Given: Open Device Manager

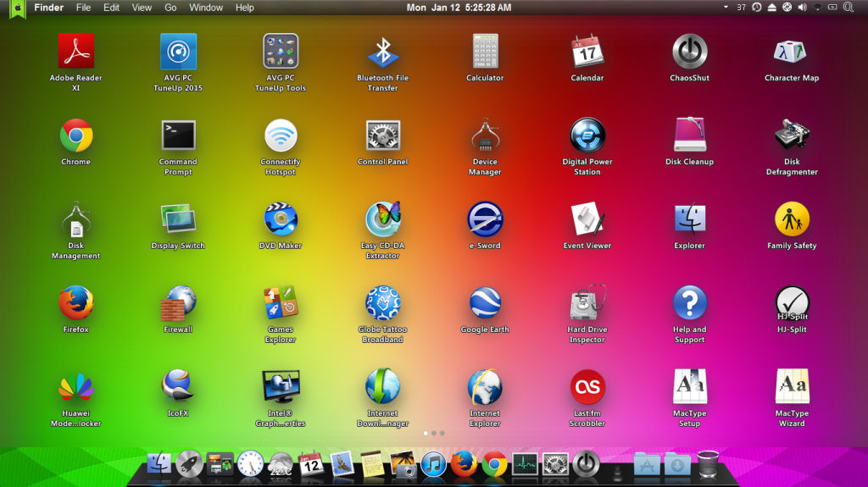Looking at the screenshot, I should coord(485,136).
